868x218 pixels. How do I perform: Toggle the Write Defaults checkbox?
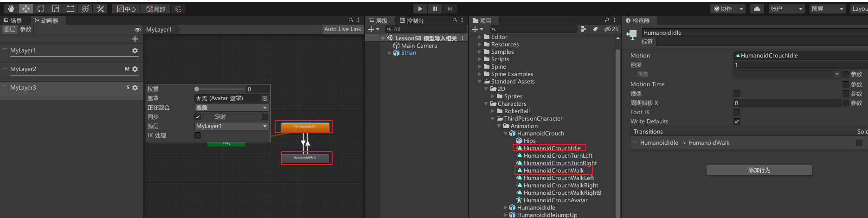(737, 122)
